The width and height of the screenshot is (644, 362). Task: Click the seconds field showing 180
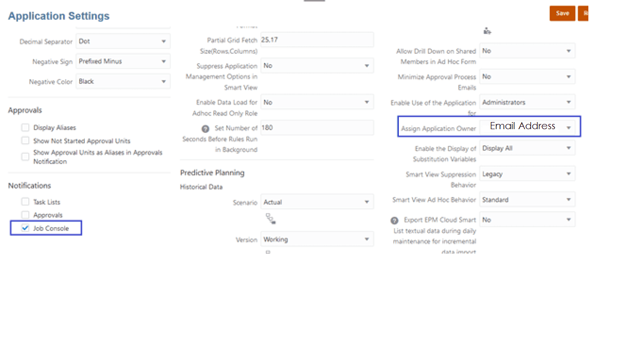click(316, 128)
